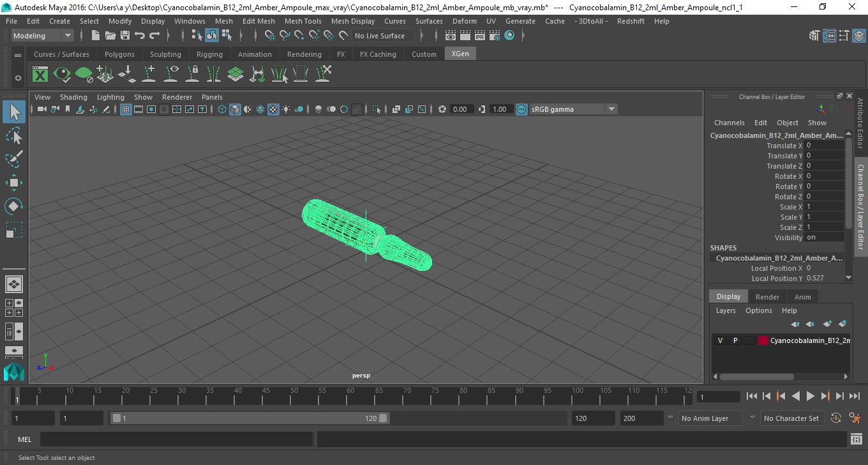Choose the Move tool in toolbox
Screen dimensions: 868x465
[14, 183]
